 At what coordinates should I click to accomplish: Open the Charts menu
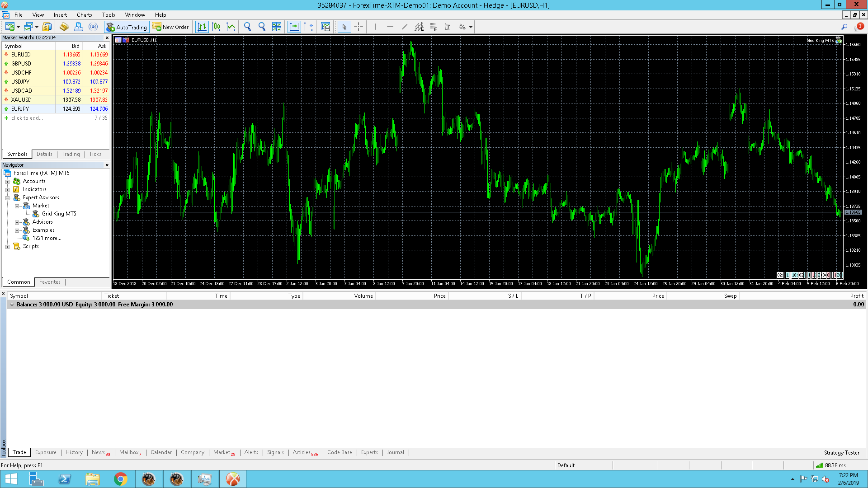point(84,15)
